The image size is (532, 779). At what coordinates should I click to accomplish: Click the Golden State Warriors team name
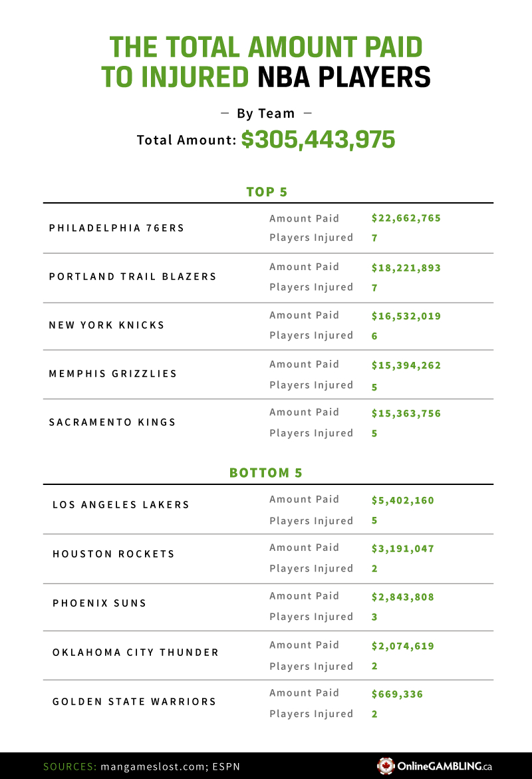(x=134, y=702)
